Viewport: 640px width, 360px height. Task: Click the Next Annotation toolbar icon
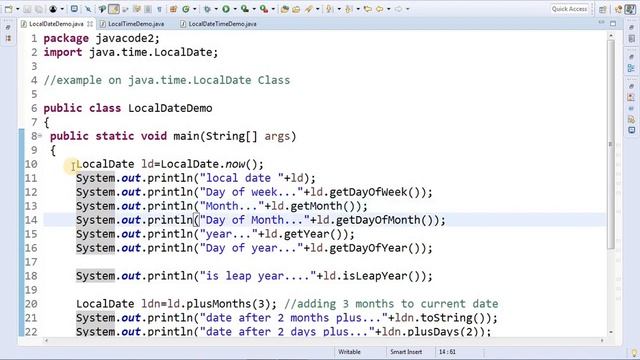point(329,9)
